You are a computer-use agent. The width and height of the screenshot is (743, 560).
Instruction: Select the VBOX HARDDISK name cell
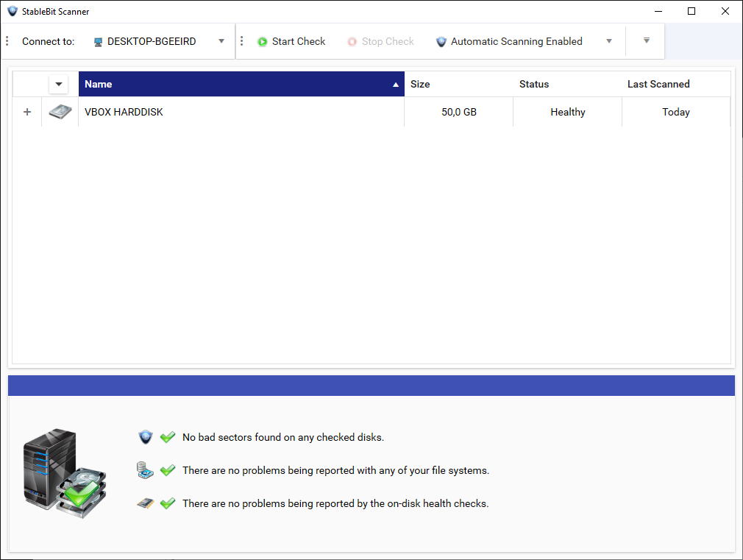pos(241,112)
